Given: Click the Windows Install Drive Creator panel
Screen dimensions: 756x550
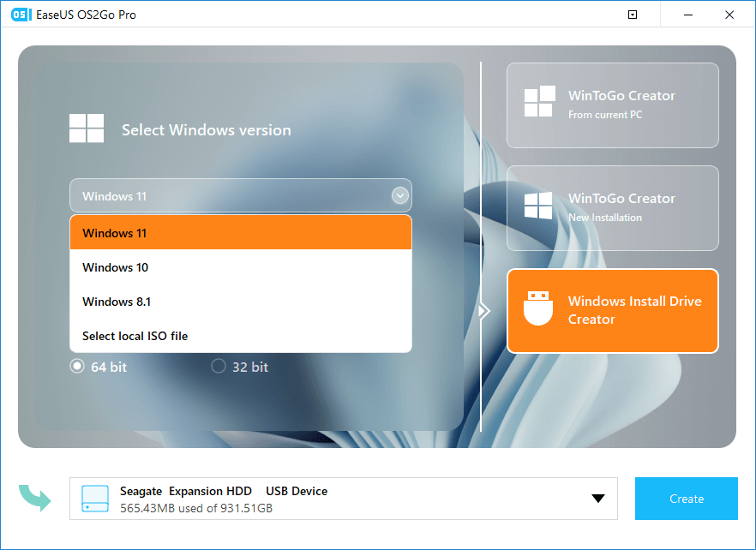Looking at the screenshot, I should (x=613, y=311).
